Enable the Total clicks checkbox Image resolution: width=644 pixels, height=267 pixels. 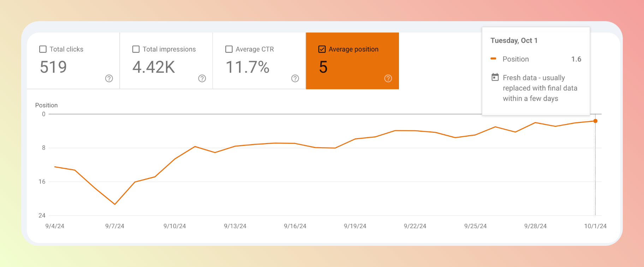point(43,49)
